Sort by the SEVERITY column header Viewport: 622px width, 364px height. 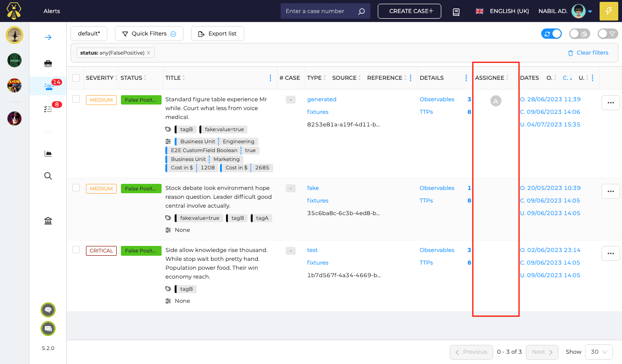(99, 78)
